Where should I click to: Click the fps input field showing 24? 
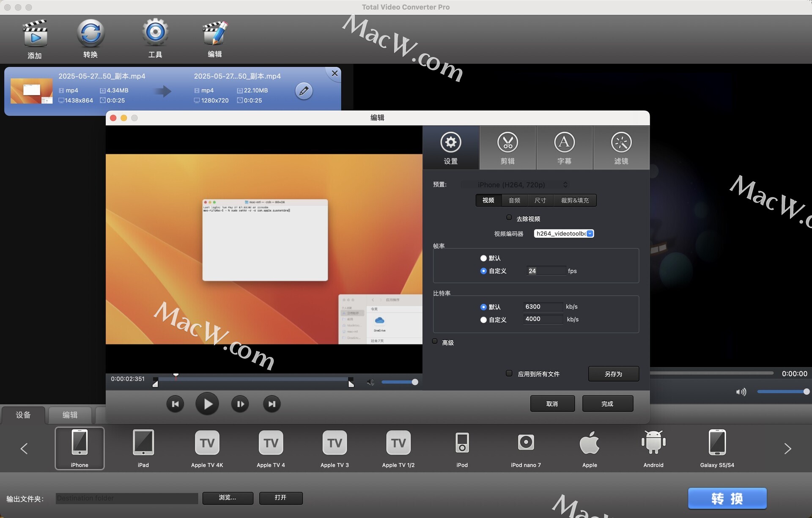click(546, 271)
